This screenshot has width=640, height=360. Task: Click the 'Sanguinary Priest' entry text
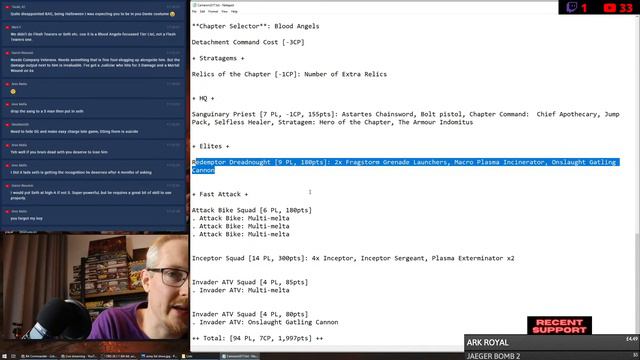click(x=405, y=118)
